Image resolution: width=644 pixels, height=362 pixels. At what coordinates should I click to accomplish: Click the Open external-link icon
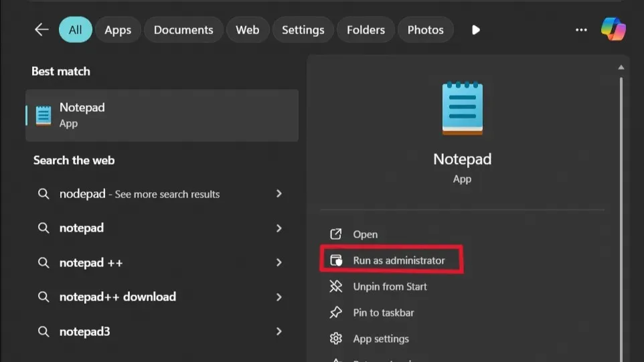pyautogui.click(x=335, y=234)
